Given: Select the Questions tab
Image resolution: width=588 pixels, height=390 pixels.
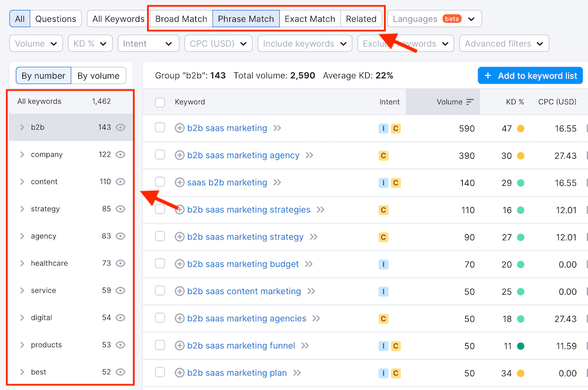Looking at the screenshot, I should (x=55, y=19).
